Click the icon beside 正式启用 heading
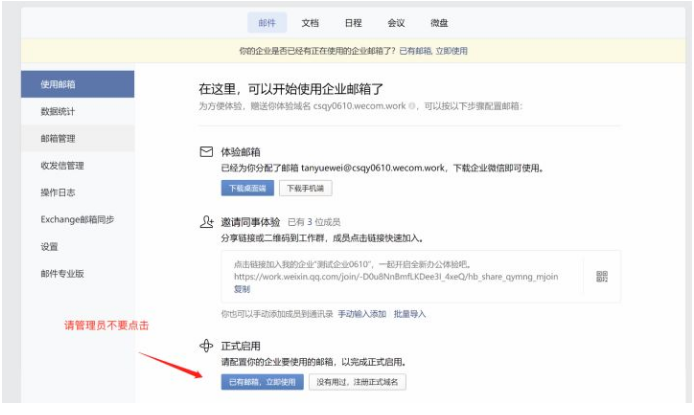Viewport: 694px width, 415px height. [x=207, y=345]
